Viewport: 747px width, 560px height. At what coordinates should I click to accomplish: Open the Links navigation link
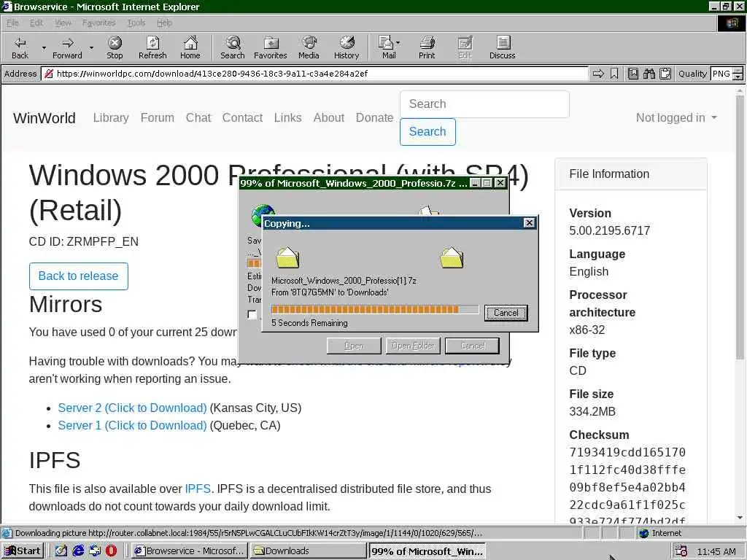(287, 117)
